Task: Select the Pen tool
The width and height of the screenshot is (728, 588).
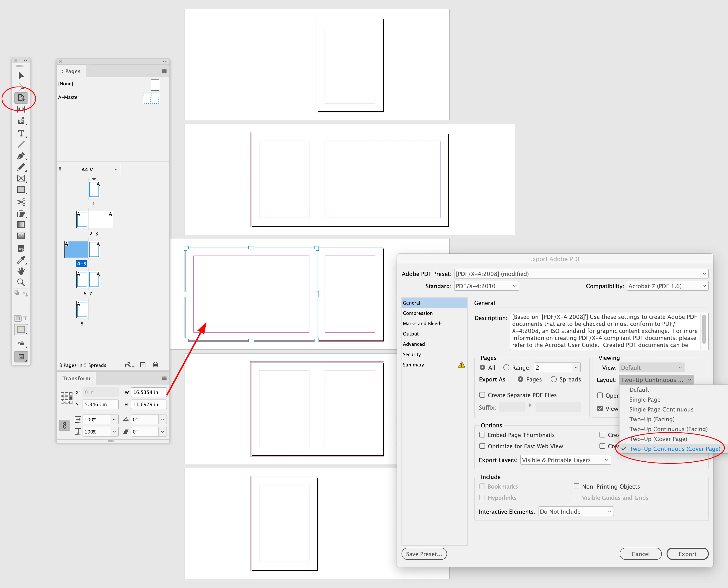Action: coord(21,156)
